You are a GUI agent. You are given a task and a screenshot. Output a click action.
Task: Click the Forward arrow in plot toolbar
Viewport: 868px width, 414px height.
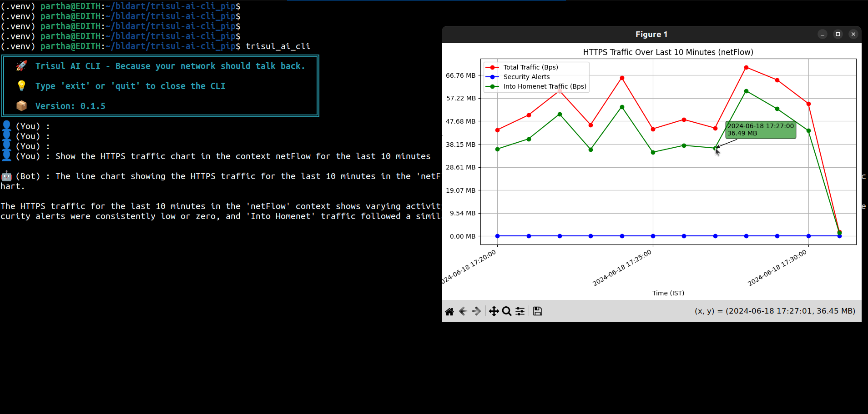pyautogui.click(x=476, y=311)
